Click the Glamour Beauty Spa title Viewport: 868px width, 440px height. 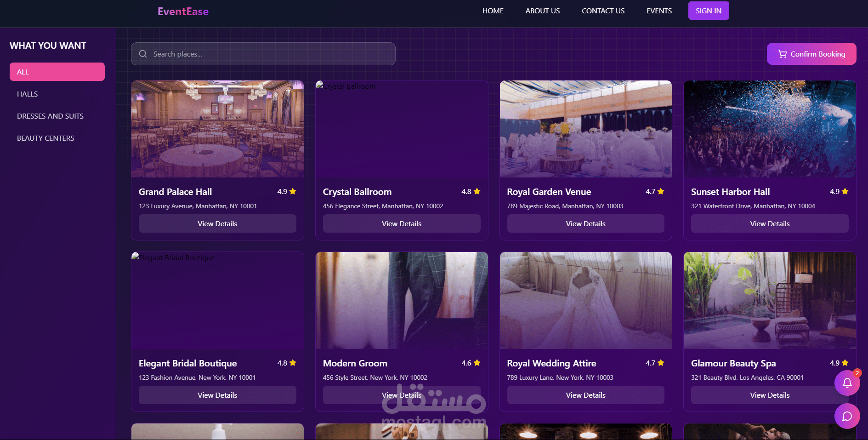click(733, 363)
